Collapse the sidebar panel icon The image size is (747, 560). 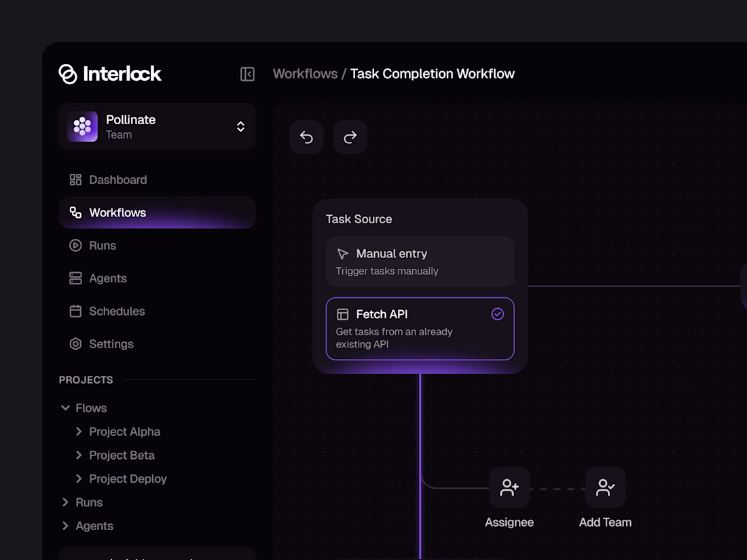(x=247, y=74)
